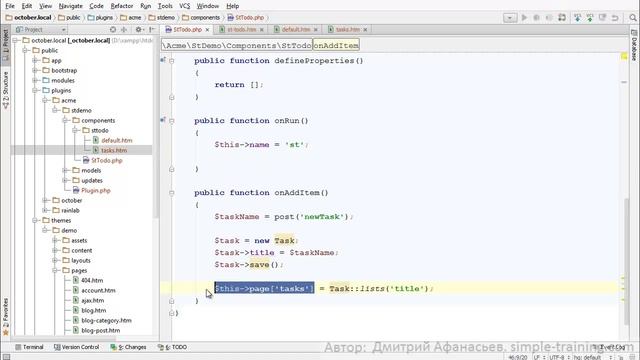Image resolution: width=640 pixels, height=360 pixels.
Task: Select Plugin.php in project tree
Action: (x=96, y=190)
